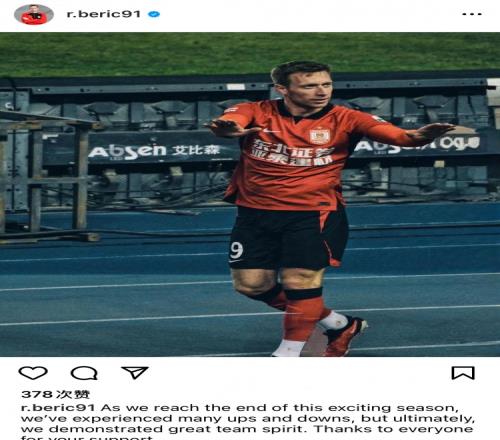Click the blue verified badge
Screen dimensions: 500x440
point(154,14)
